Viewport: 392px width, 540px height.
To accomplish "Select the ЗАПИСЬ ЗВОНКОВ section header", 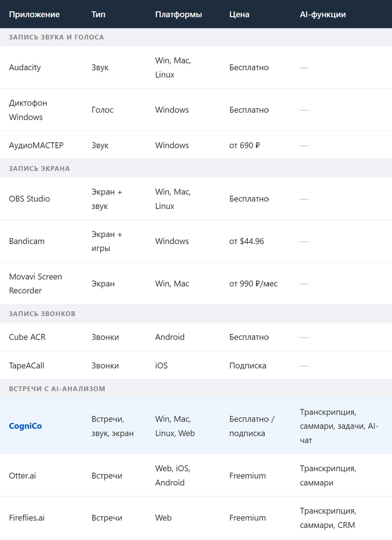I will 42,314.
